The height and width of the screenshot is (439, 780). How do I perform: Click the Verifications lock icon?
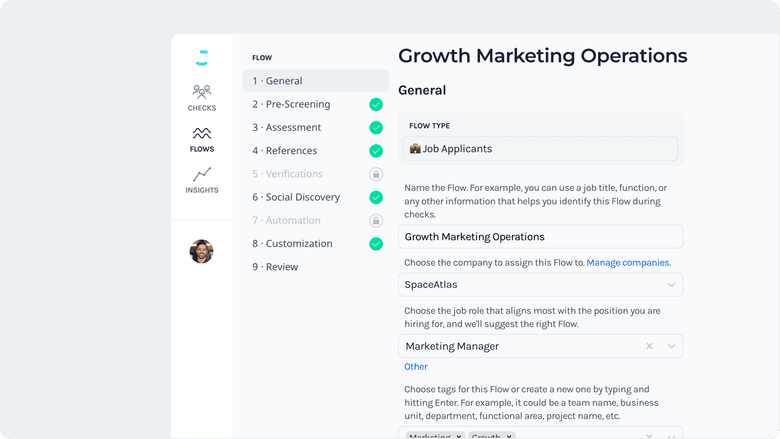[376, 174]
